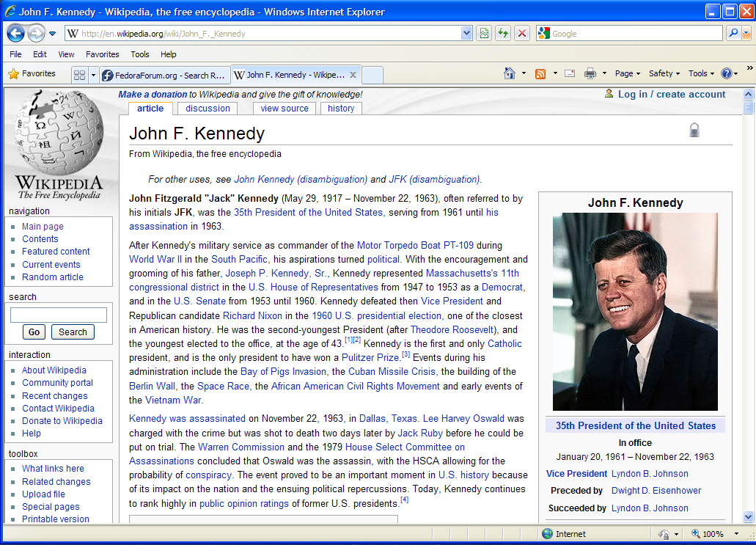Image resolution: width=756 pixels, height=545 pixels.
Task: Open the What links here link
Action: pyautogui.click(x=53, y=468)
